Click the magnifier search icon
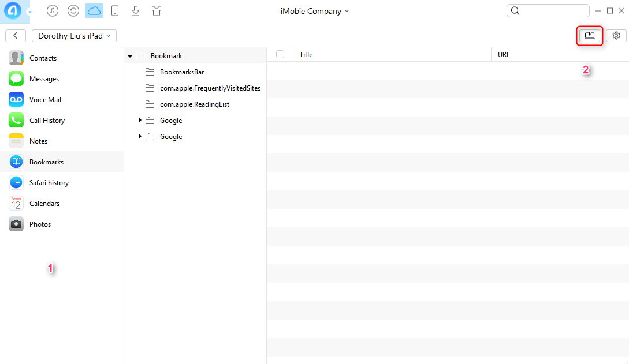The image size is (629, 364). [515, 11]
